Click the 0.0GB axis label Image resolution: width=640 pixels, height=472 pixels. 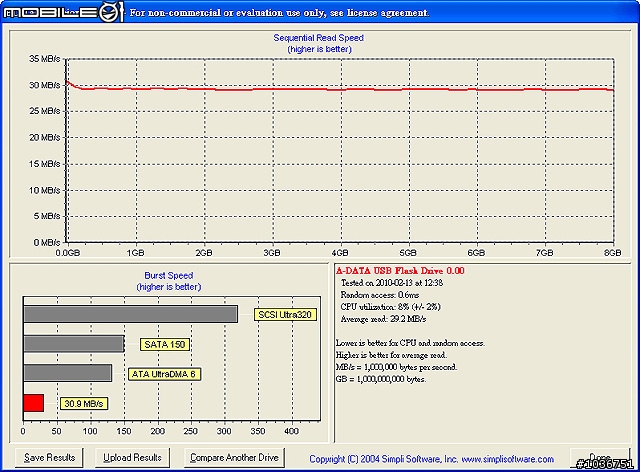click(x=68, y=253)
